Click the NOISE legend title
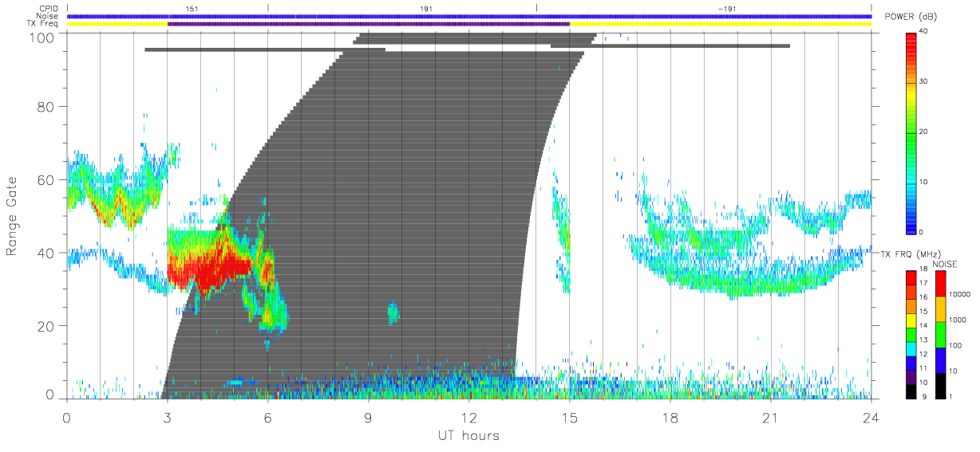This screenshot has height=452, width=980. click(x=944, y=264)
